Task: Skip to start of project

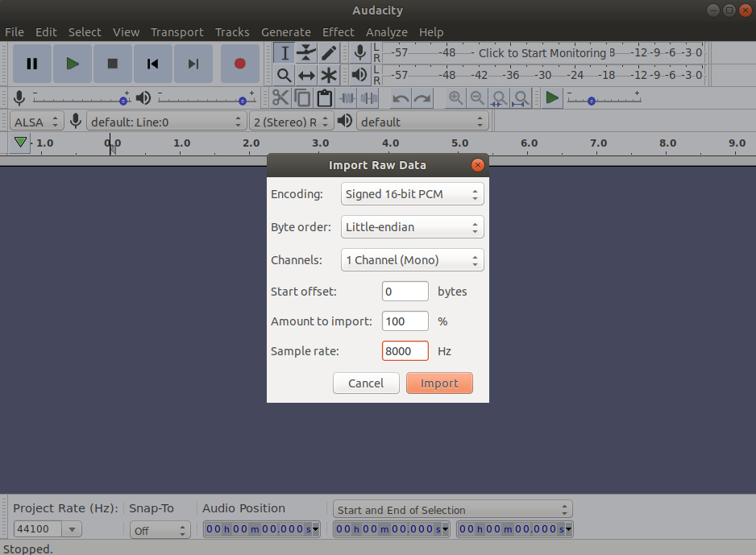Action: coord(153,64)
